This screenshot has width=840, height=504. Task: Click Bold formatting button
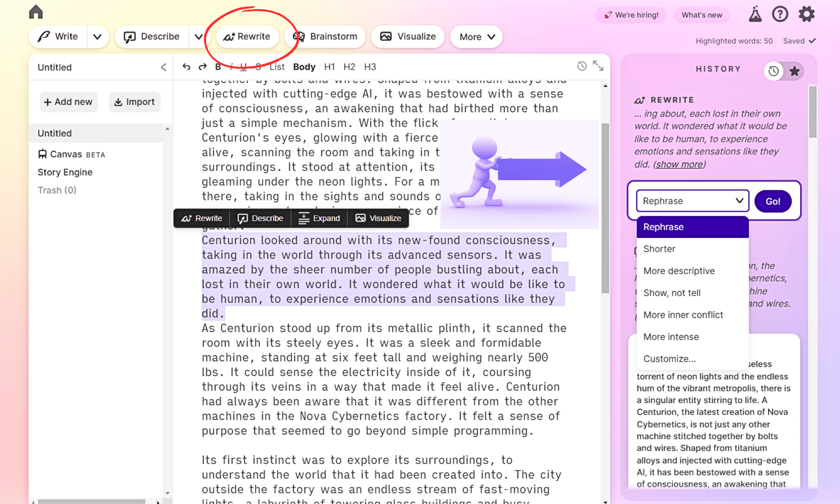click(x=218, y=67)
